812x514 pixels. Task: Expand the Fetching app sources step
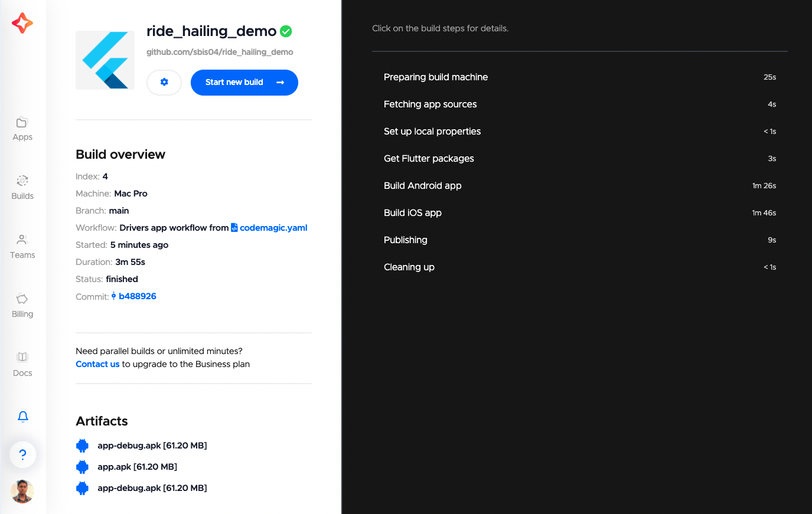click(580, 104)
